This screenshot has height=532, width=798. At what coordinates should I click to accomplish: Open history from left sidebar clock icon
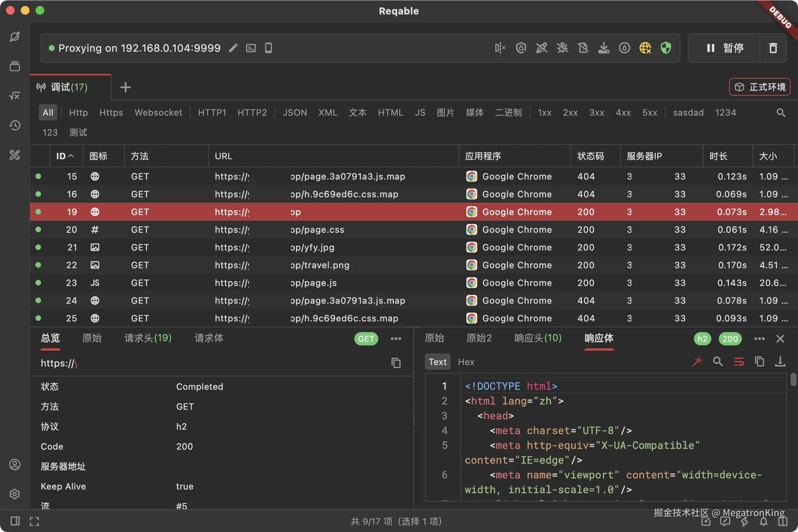[15, 126]
